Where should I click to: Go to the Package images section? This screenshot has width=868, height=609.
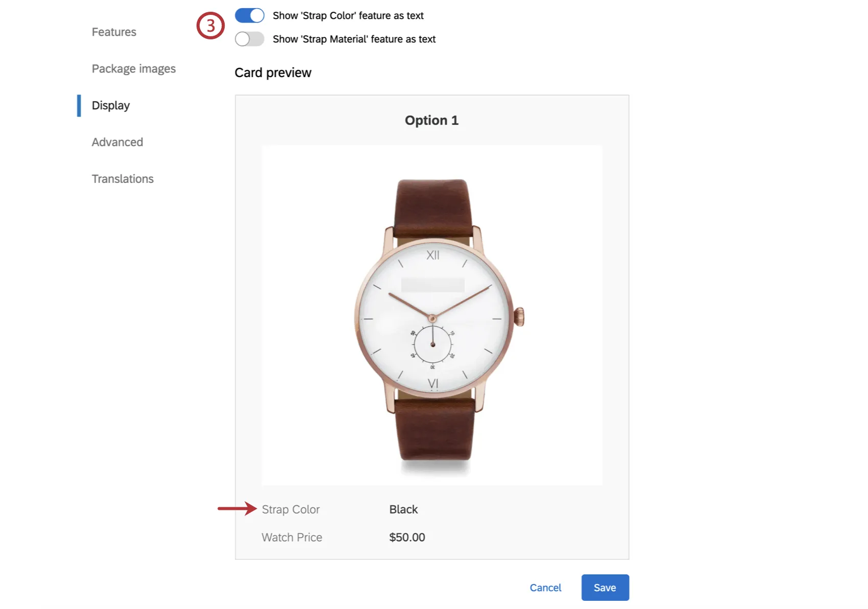(x=133, y=68)
